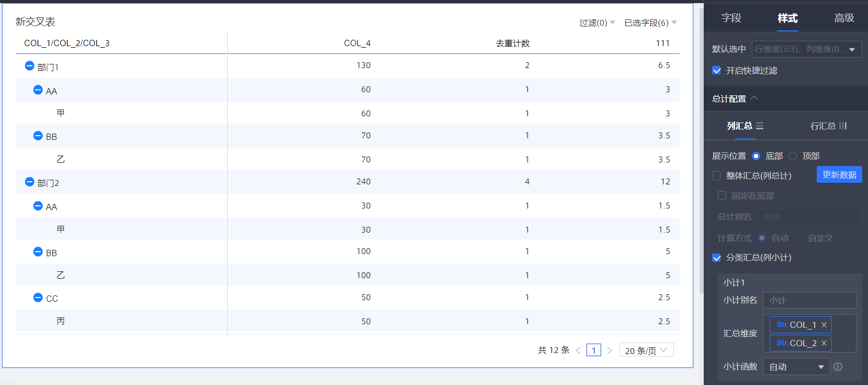
Task: Collapse the 部门2 row group
Action: coord(30,182)
